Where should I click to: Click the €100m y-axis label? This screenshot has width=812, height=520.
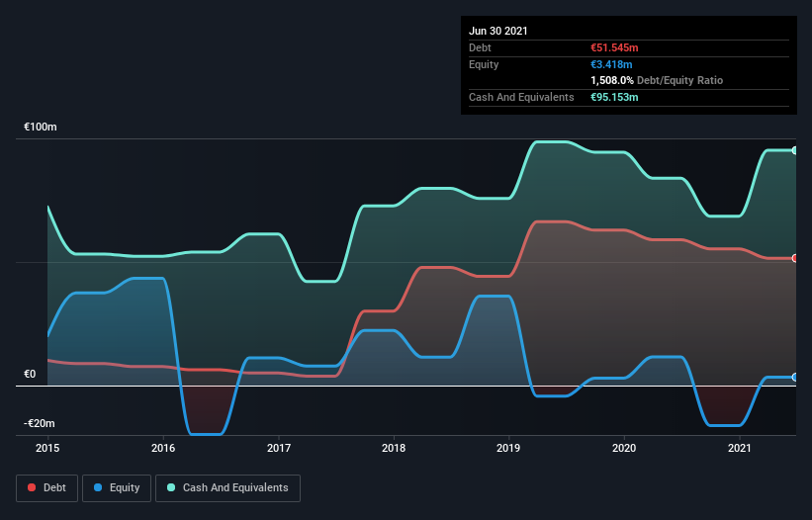coord(41,127)
